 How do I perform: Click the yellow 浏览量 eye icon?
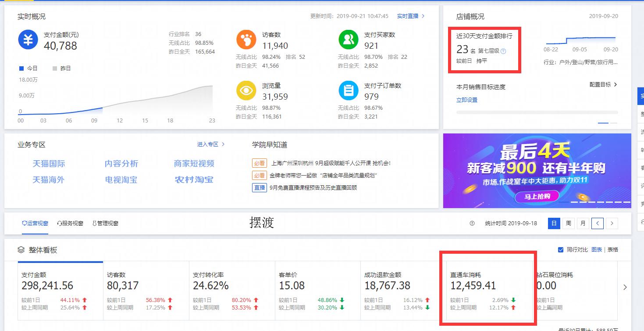[x=246, y=91]
